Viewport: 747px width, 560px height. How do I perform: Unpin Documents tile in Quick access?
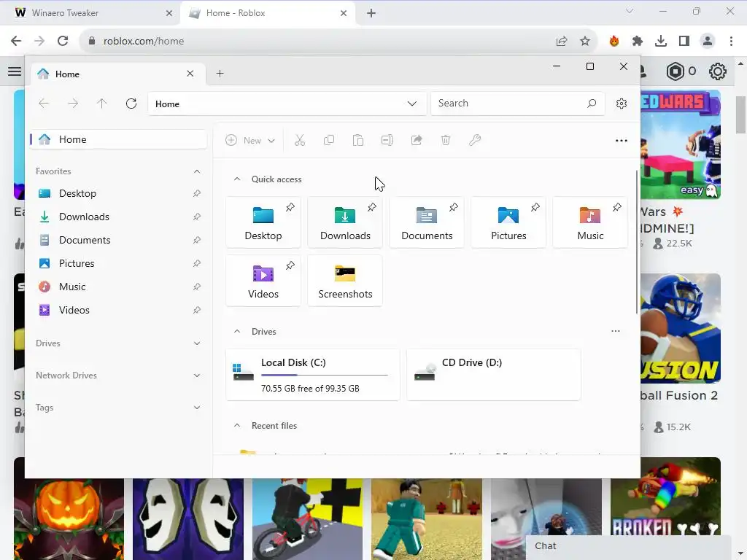(454, 207)
